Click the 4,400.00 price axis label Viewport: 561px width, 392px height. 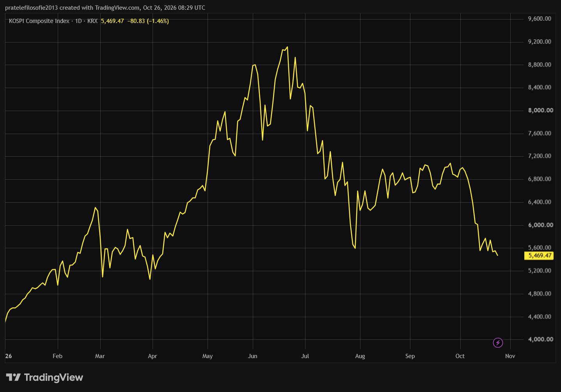540,316
